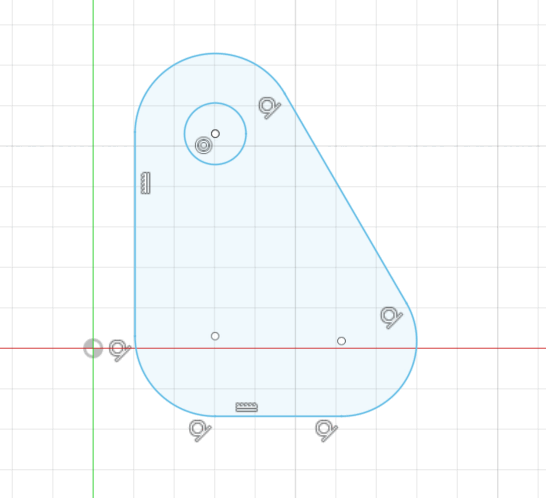Click the sketch origin point
Viewport: 546px width, 498px height.
[93, 348]
